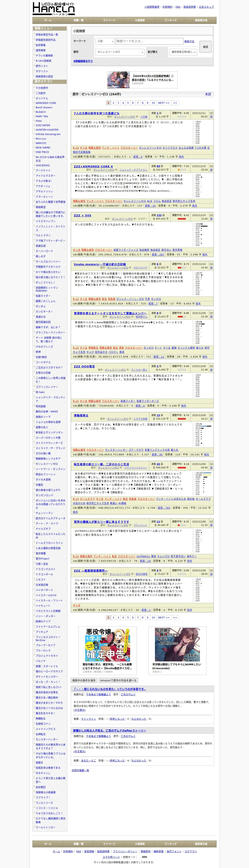This screenshot has height=868, width=249.
Task: Click 検索中の条件を保存 button
Action: coord(84,680)
